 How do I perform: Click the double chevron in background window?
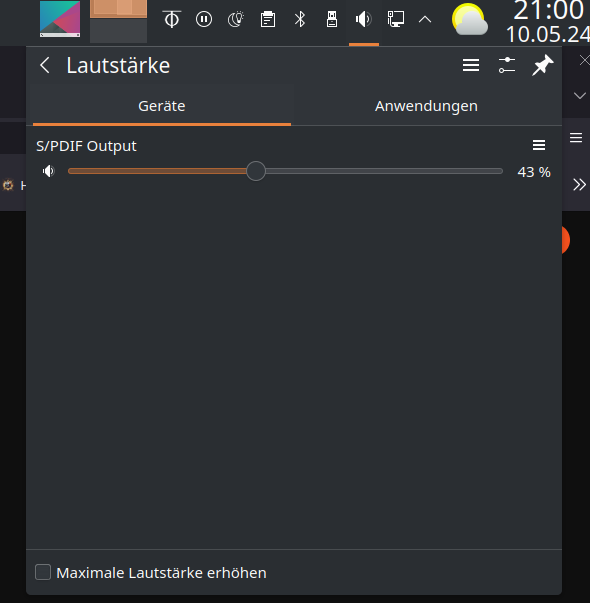[x=580, y=185]
